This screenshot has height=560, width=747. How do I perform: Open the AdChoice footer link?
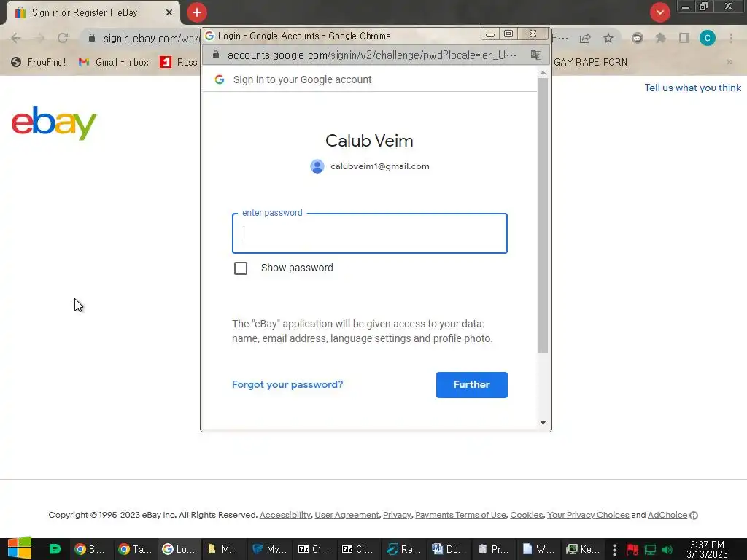(x=667, y=515)
